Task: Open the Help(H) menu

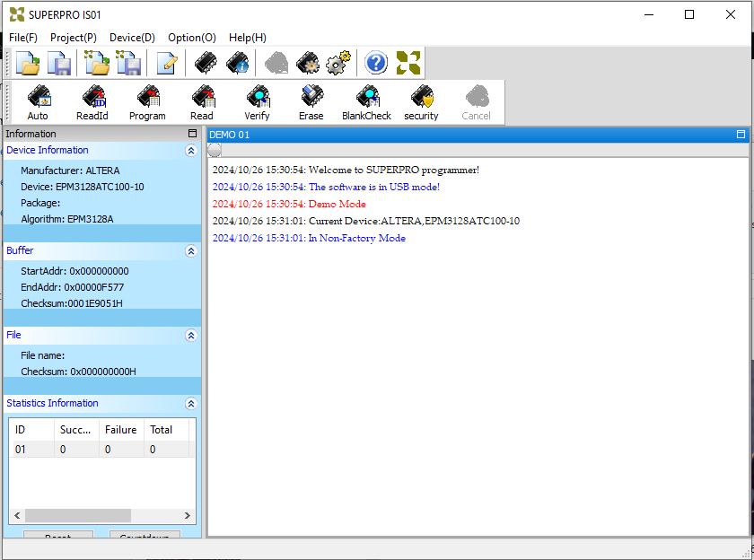Action: pos(247,38)
